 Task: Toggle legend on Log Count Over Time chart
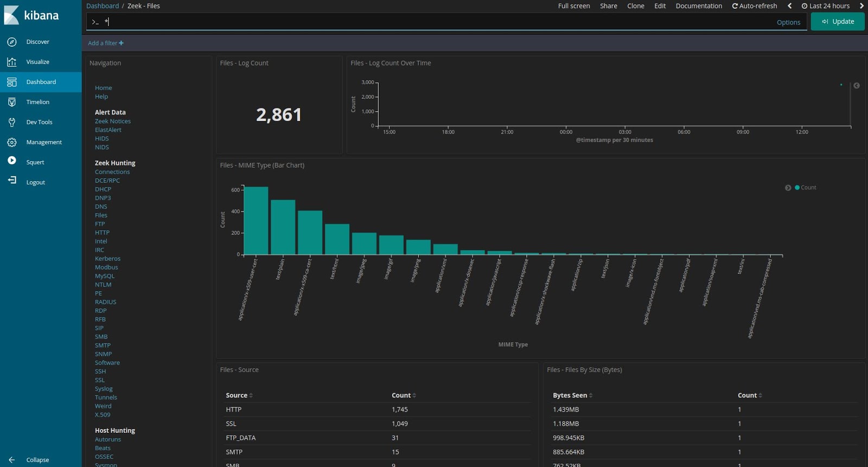coord(857,86)
